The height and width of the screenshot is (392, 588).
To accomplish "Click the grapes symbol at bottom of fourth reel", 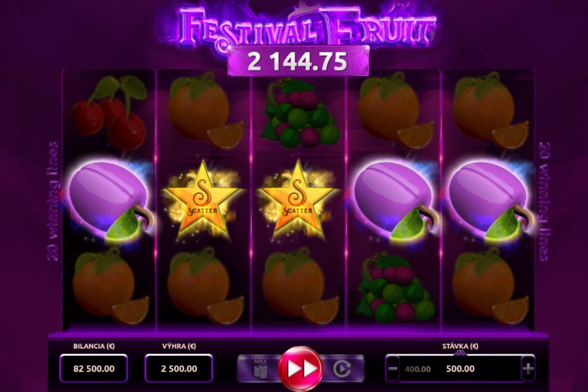I will tap(394, 288).
